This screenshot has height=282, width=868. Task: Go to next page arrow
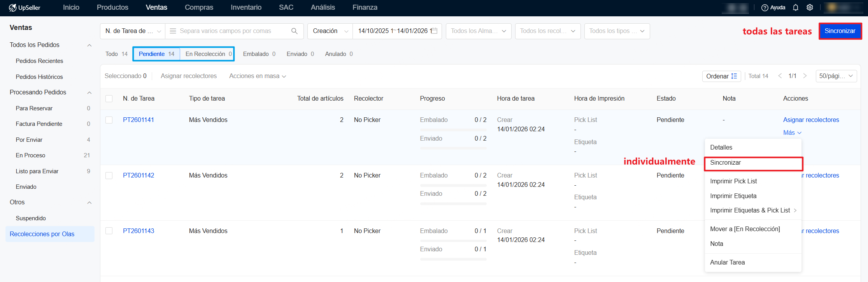coord(805,76)
